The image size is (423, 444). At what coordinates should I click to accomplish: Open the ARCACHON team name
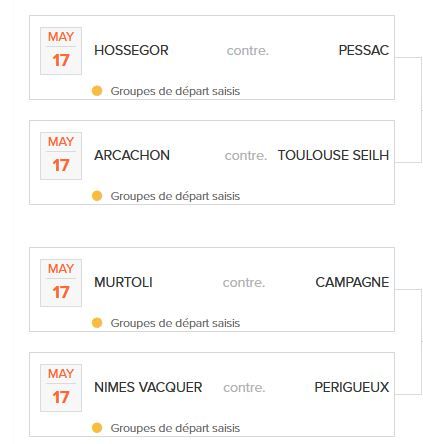132,155
